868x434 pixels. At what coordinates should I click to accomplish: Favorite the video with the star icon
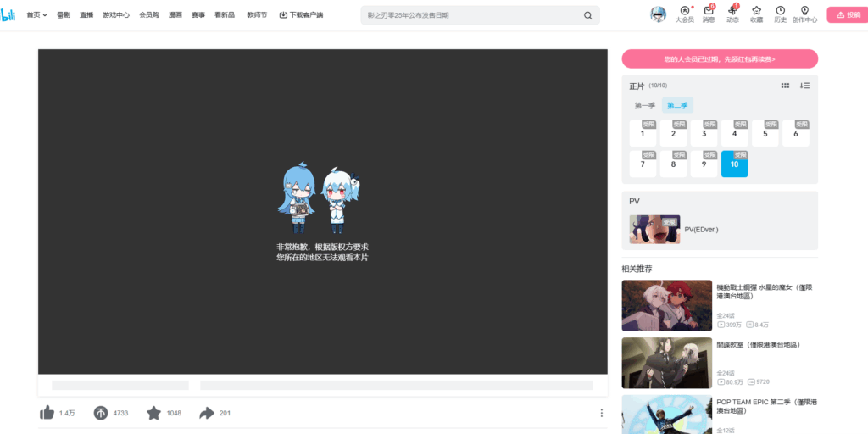(x=153, y=413)
